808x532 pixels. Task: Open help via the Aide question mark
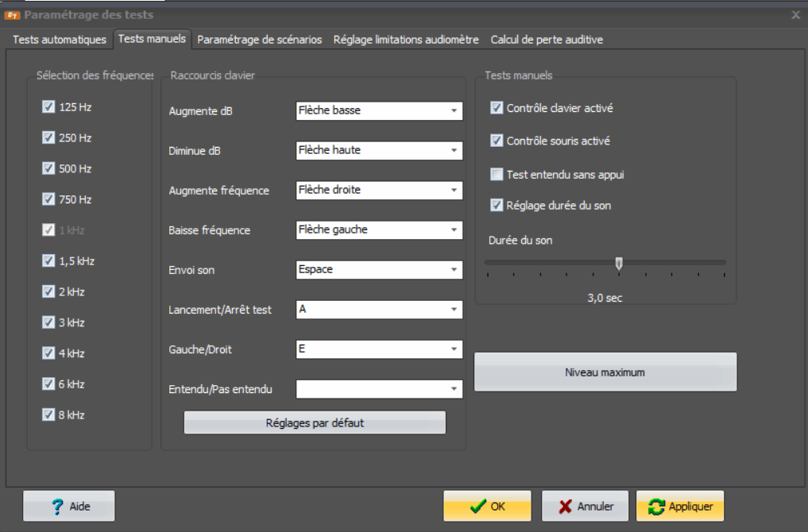(x=69, y=507)
